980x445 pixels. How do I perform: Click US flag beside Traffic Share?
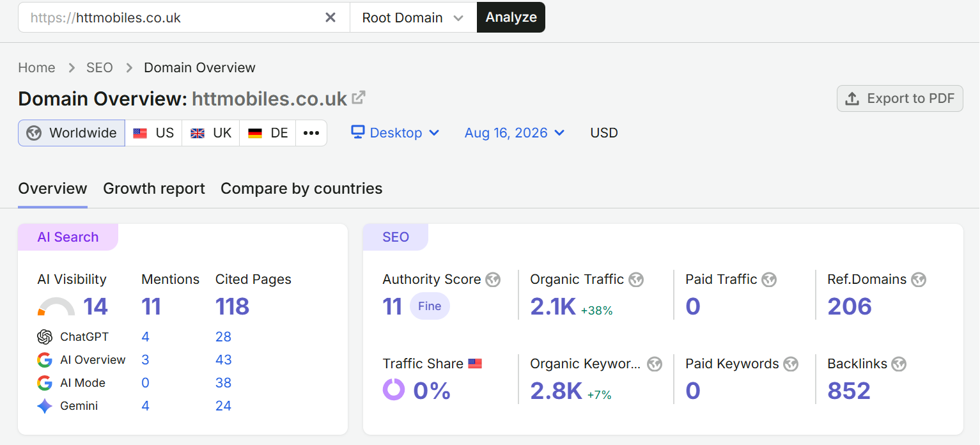(x=475, y=364)
